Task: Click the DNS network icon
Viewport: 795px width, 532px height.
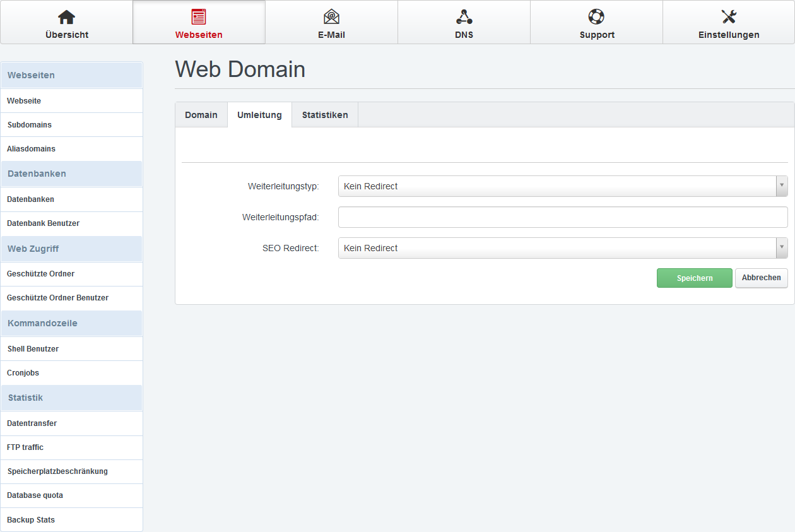Action: point(464,17)
